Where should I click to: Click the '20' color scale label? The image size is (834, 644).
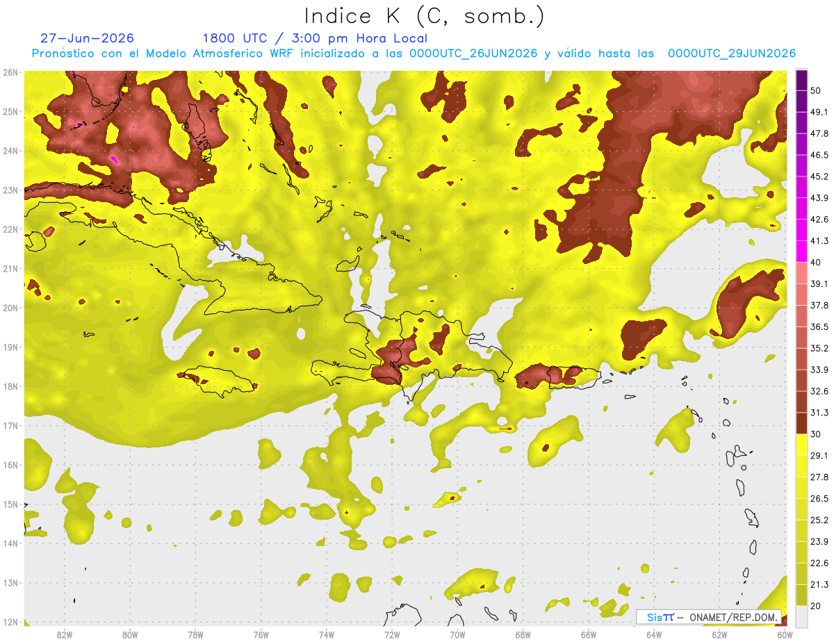pos(817,606)
